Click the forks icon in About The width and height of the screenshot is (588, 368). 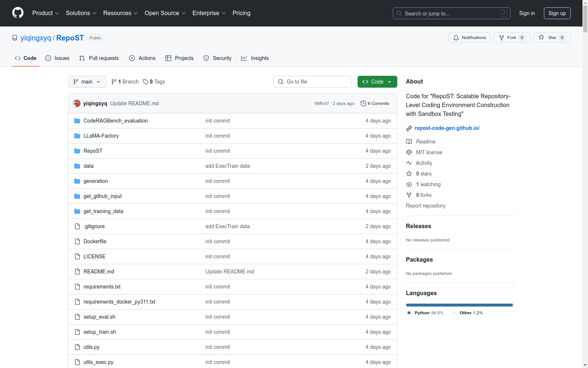click(409, 195)
